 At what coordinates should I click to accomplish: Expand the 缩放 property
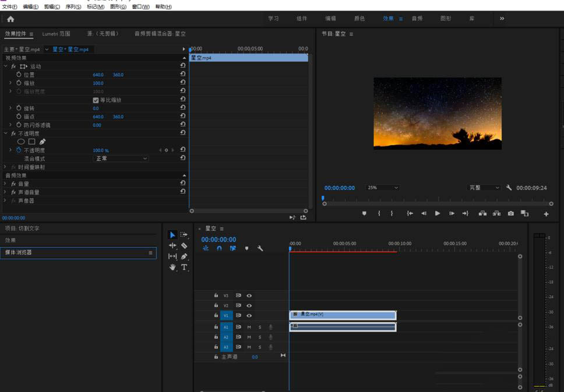pyautogui.click(x=10, y=83)
